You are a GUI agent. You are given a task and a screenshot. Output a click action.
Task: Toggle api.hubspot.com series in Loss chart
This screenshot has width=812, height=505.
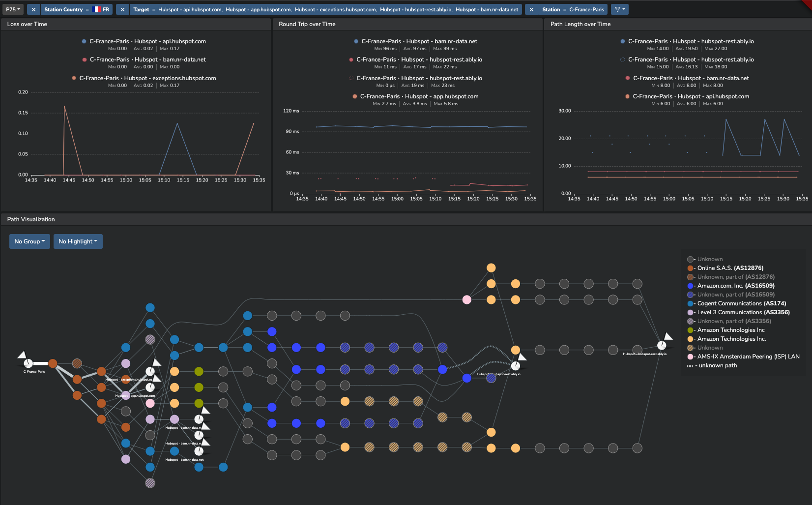pos(144,41)
